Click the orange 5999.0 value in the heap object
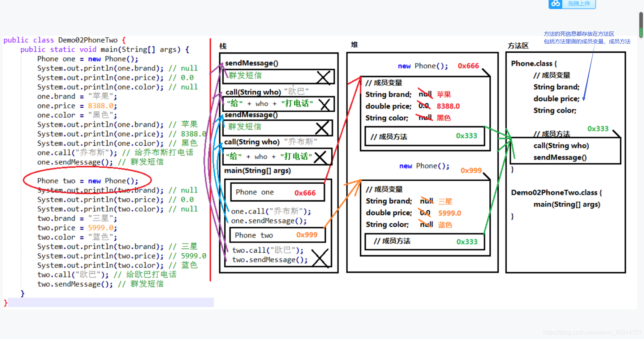 (450, 213)
